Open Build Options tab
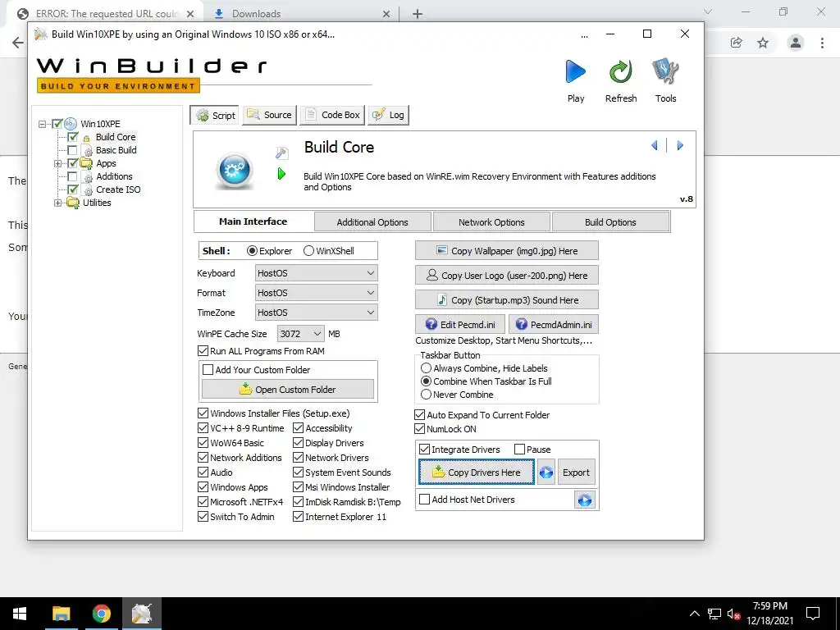840x630 pixels. click(x=610, y=222)
